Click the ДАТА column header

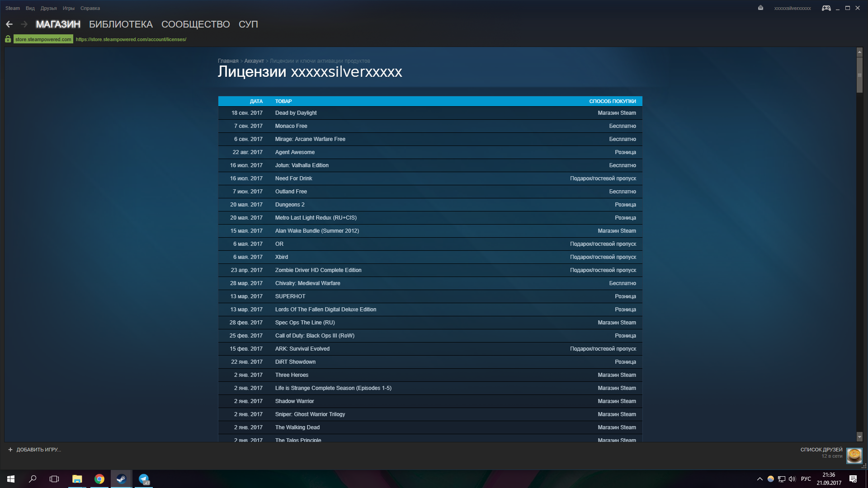[256, 101]
